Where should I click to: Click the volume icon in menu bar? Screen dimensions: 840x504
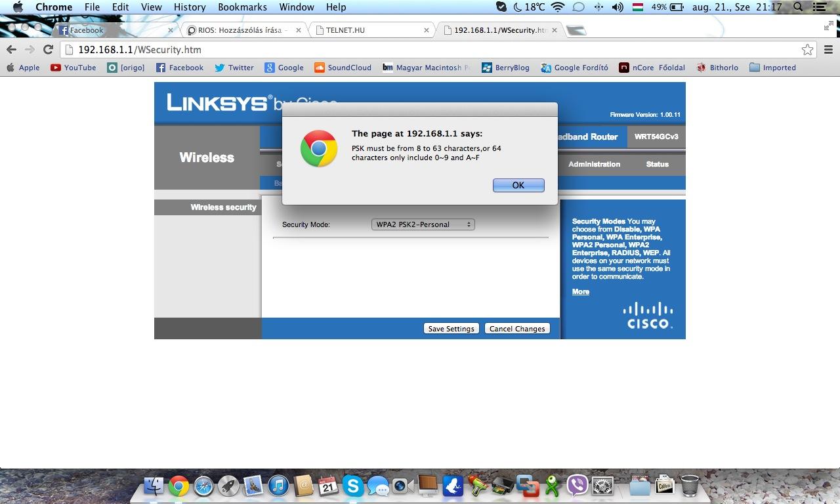click(618, 7)
